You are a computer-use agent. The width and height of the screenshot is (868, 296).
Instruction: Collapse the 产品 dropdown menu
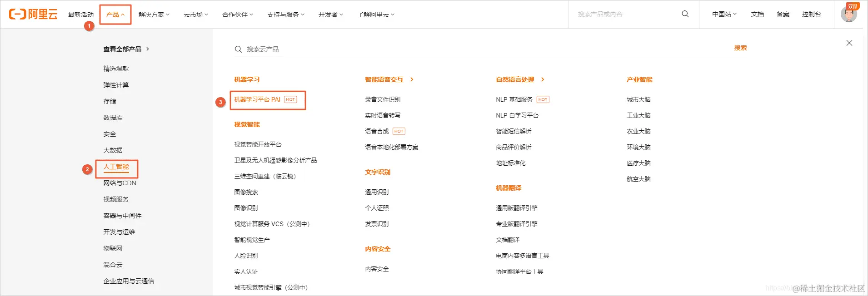point(115,15)
